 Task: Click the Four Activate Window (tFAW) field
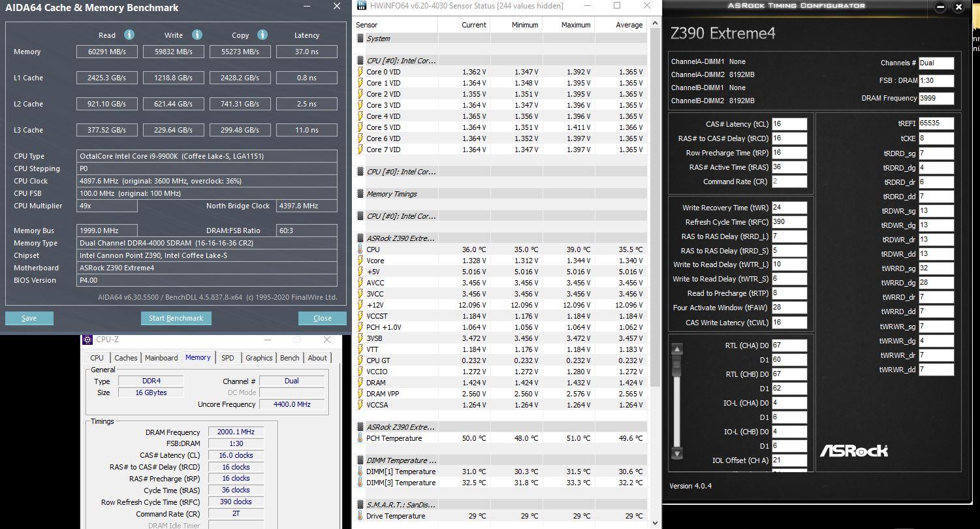point(789,308)
